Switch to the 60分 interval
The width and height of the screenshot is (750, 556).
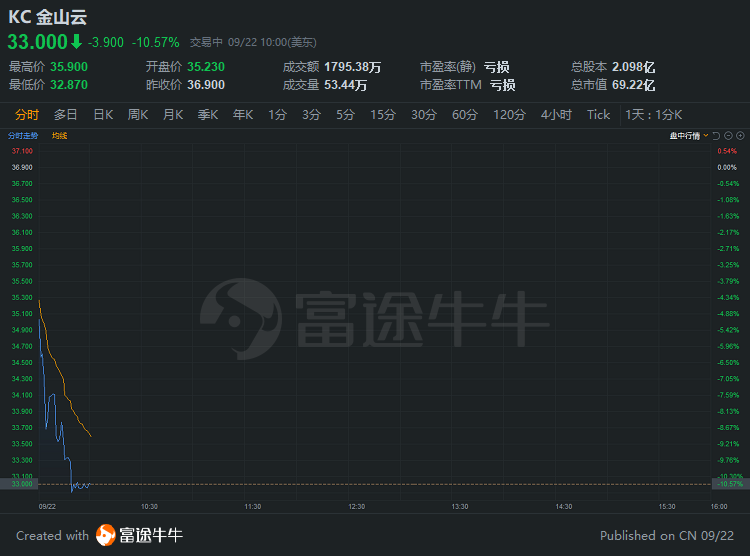point(465,115)
